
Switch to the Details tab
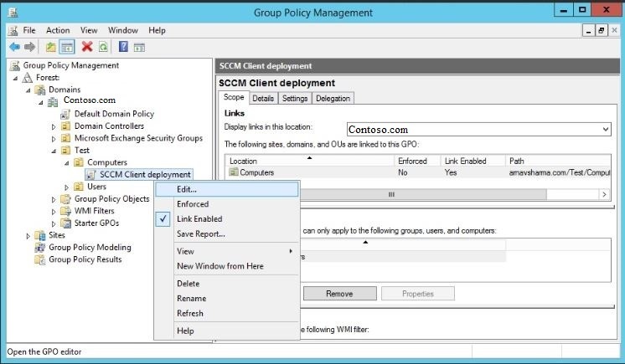263,99
